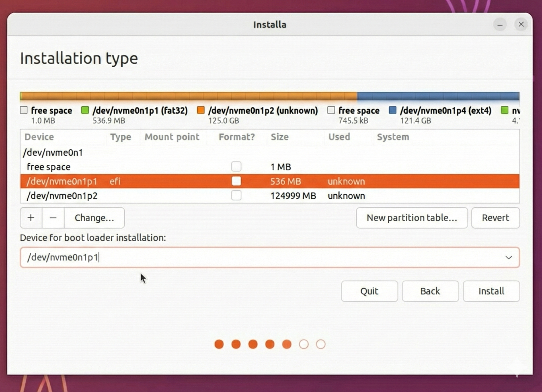The width and height of the screenshot is (542, 392).
Task: Click the New partition table button
Action: [x=412, y=218]
